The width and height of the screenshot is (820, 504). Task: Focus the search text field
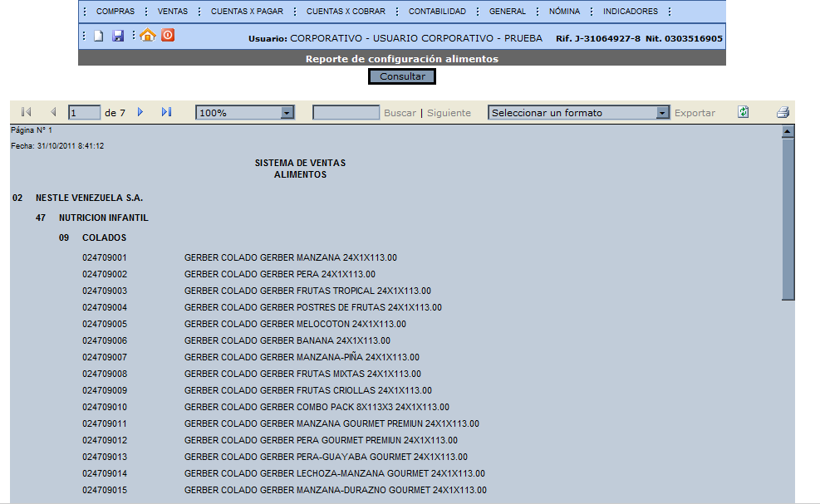[x=346, y=112]
